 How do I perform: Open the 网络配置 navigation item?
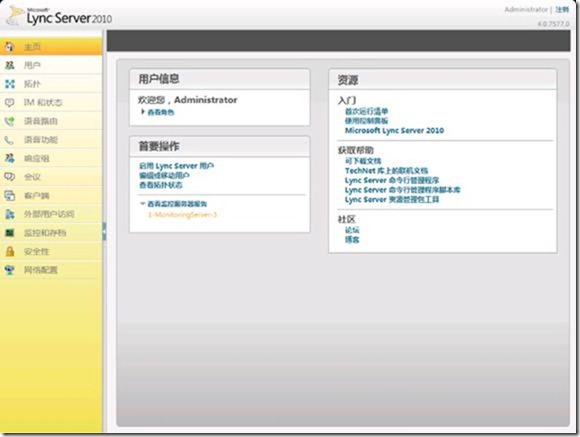click(51, 270)
